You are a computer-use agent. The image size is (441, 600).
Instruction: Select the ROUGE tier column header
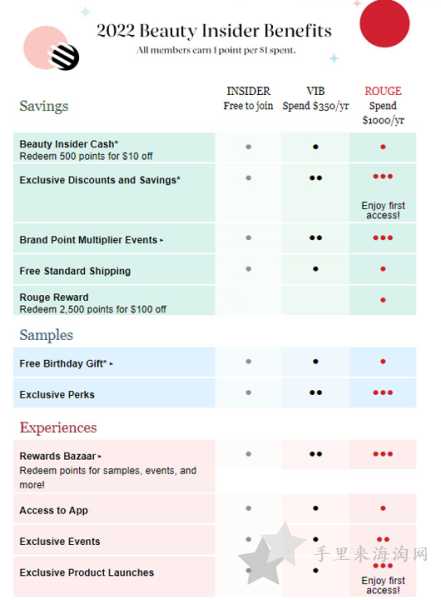(383, 106)
